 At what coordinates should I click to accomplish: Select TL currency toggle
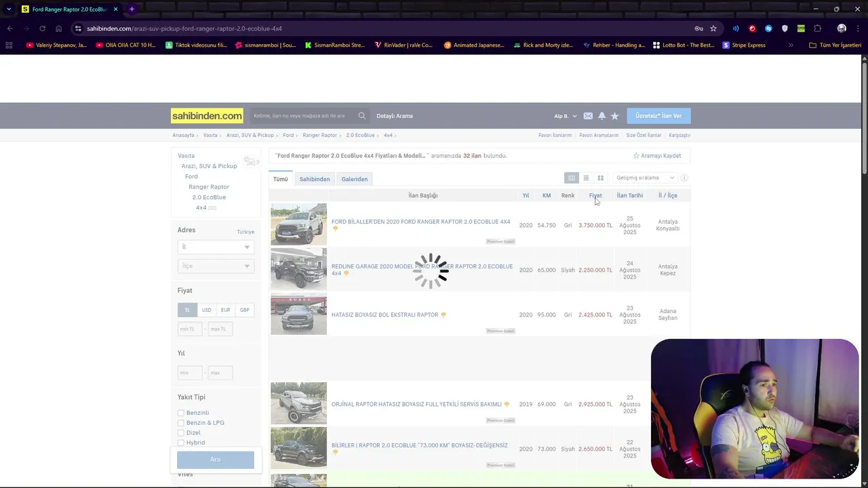(x=187, y=310)
